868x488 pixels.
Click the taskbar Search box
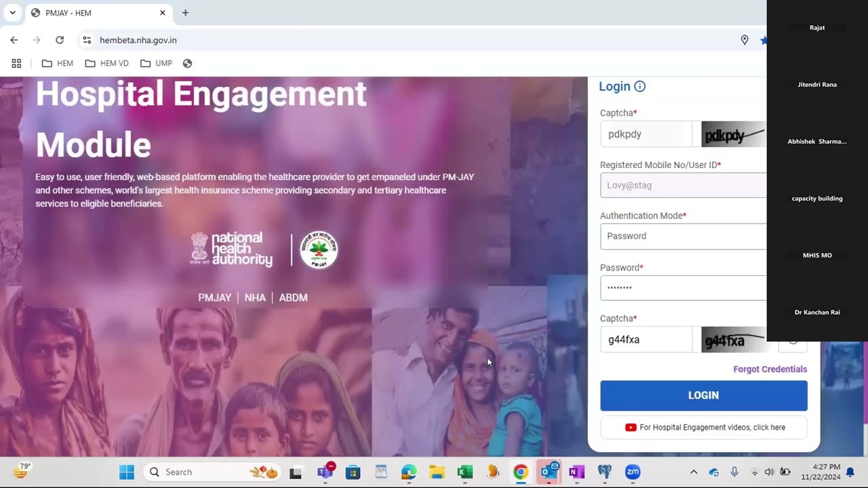(212, 472)
